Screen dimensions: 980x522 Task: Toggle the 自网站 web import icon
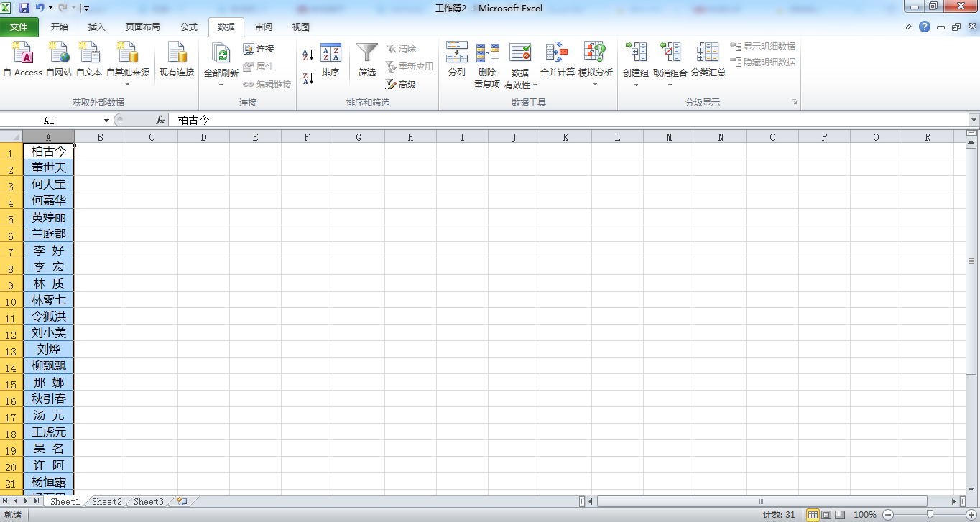point(58,61)
